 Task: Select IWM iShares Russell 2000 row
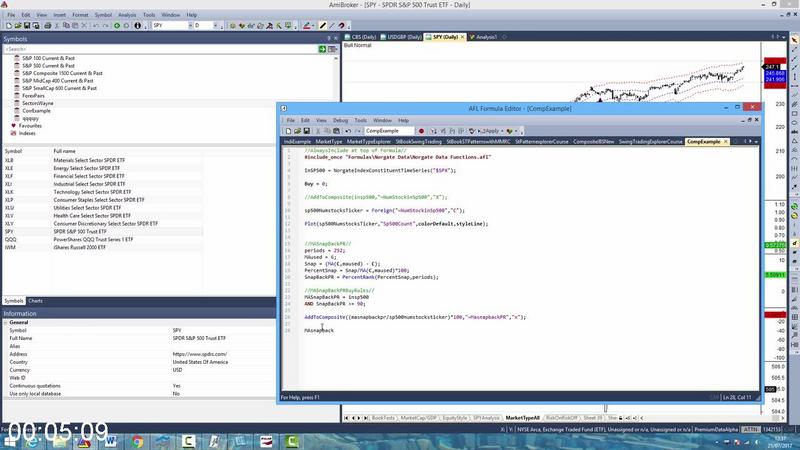[102, 247]
